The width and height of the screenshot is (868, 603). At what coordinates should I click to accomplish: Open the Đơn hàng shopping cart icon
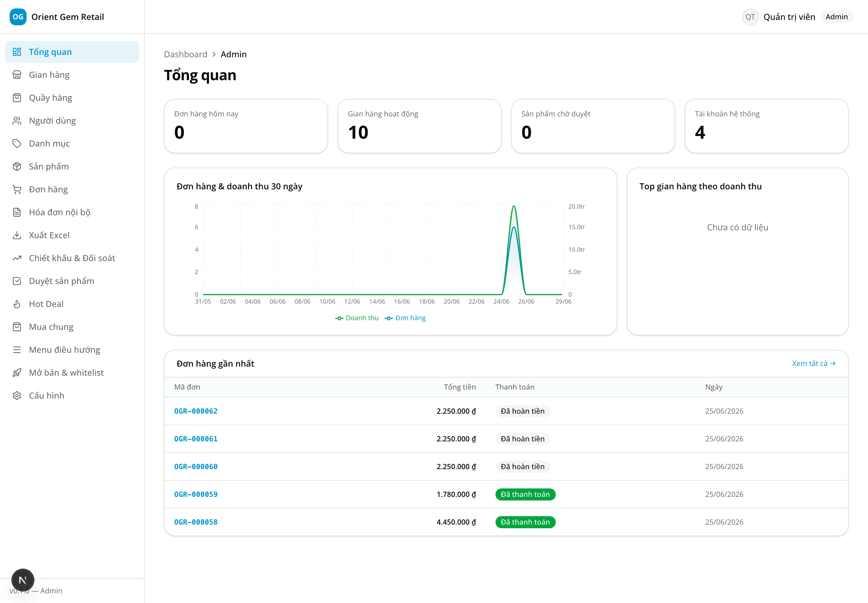coord(17,189)
